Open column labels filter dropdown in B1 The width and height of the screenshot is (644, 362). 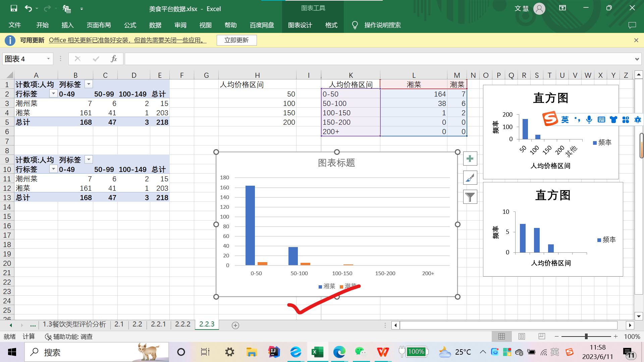[x=89, y=84]
